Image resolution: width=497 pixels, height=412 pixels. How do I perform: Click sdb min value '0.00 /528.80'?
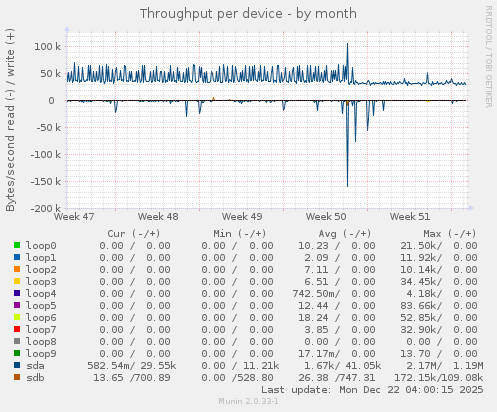click(237, 378)
